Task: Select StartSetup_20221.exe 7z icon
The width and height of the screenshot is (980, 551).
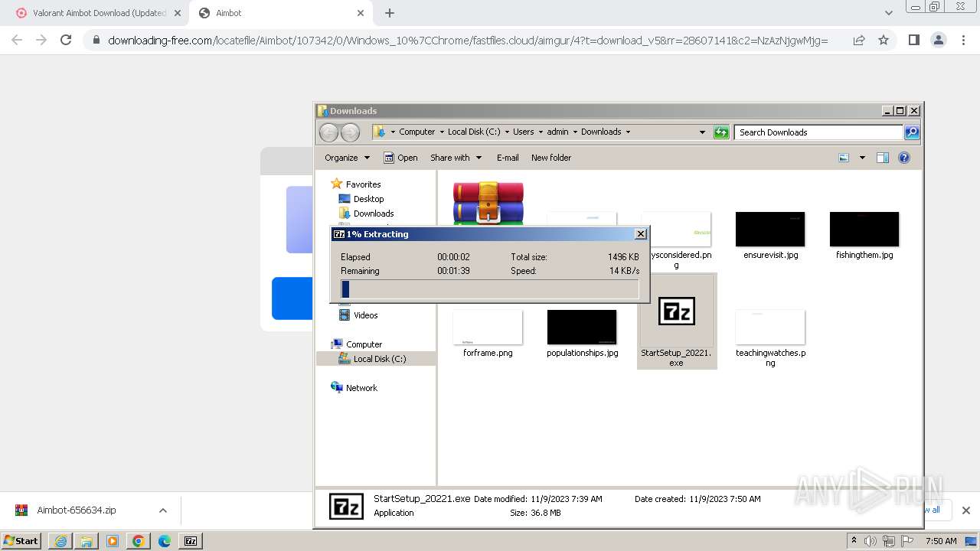Action: tap(676, 311)
